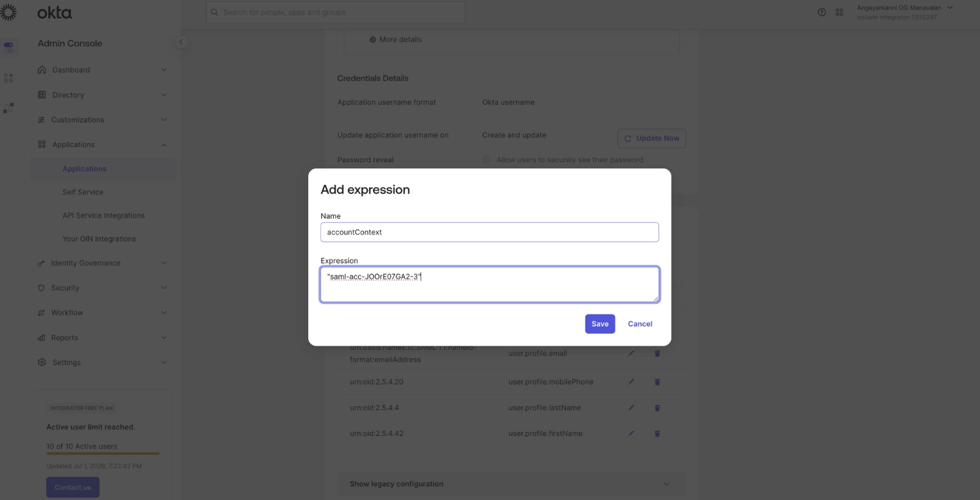Image resolution: width=980 pixels, height=500 pixels.
Task: Click the urn:oid:2.5.4.4 attribute name
Action: coord(374,408)
